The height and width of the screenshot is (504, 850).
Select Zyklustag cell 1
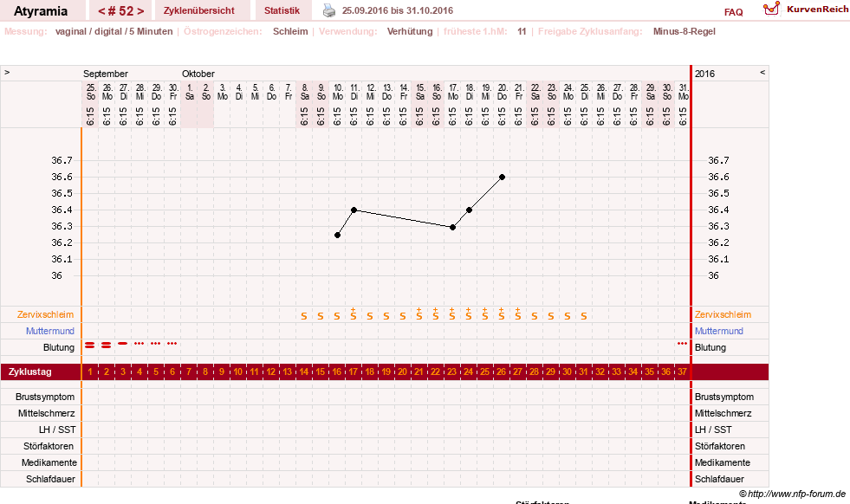[x=90, y=372]
